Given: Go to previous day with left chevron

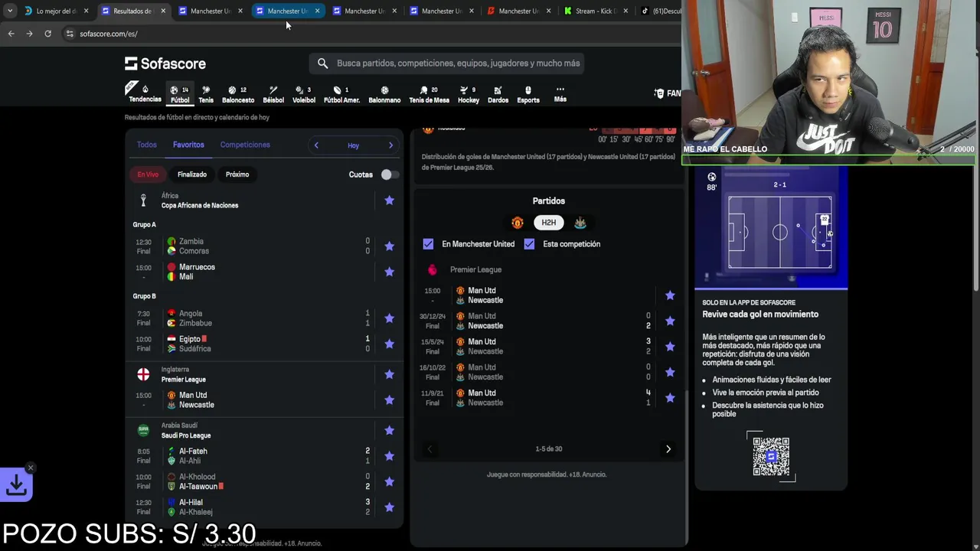Looking at the screenshot, I should click(316, 145).
